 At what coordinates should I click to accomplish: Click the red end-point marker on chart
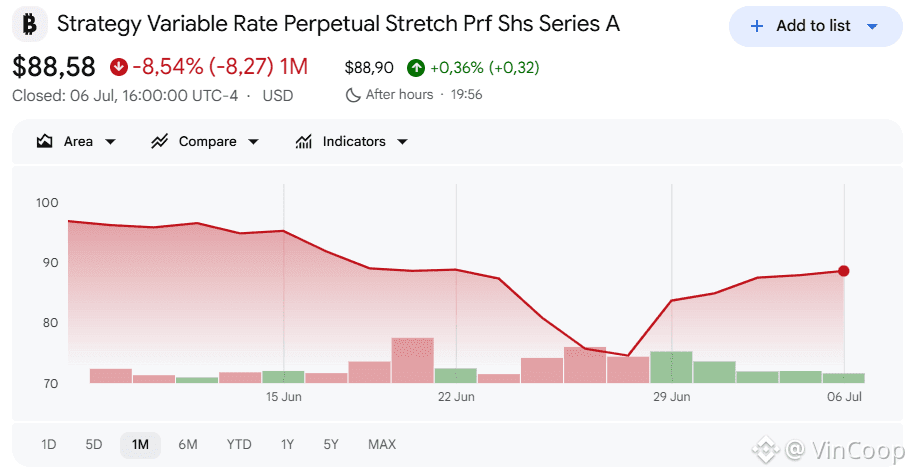[844, 271]
